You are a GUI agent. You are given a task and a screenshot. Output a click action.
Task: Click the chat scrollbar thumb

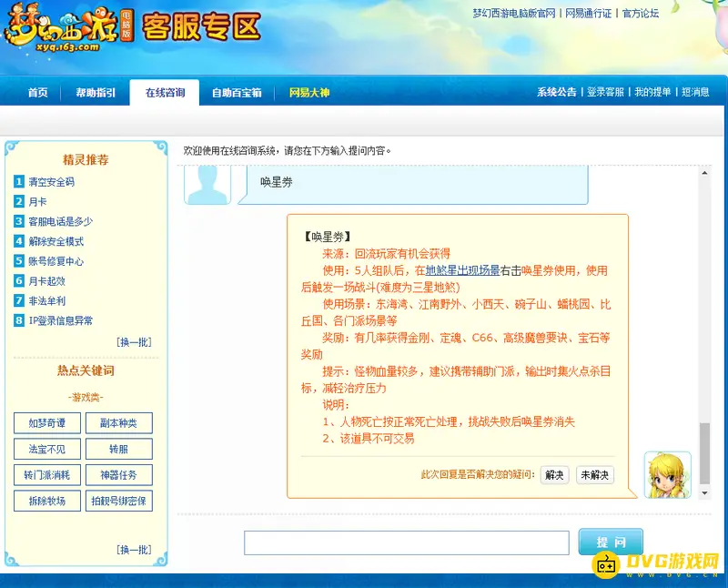tap(704, 453)
